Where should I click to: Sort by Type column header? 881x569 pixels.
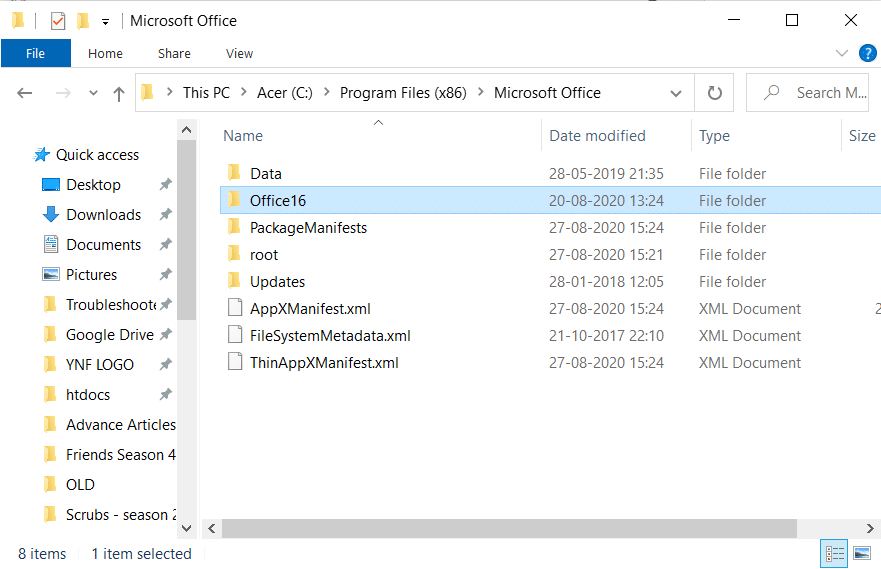(714, 136)
